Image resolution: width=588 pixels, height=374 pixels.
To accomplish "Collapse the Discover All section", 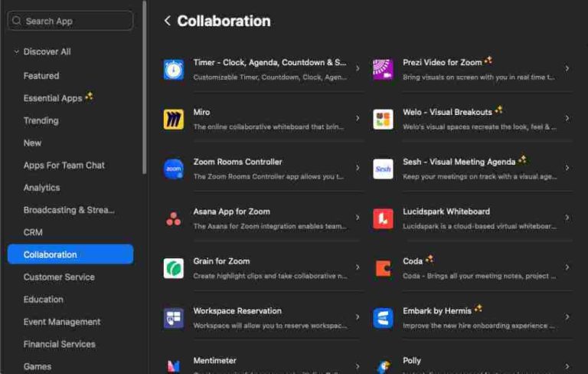I will (16, 52).
